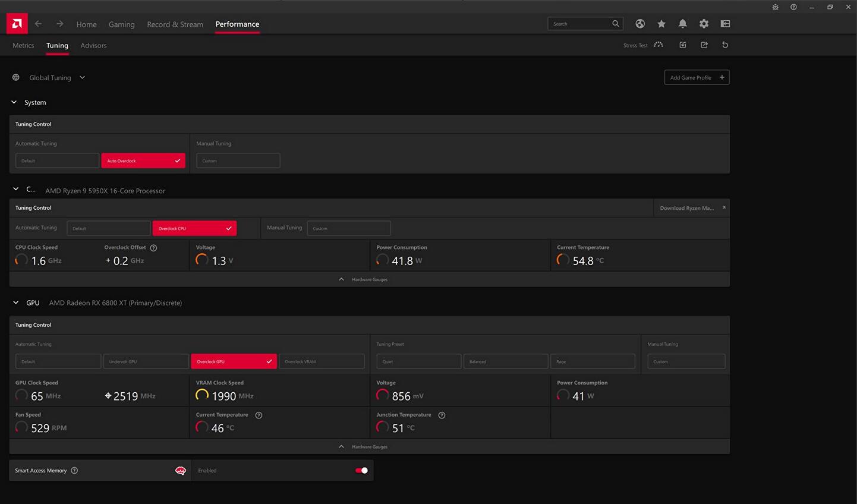Open the Gaming tab
Viewport: 857px width, 504px height.
121,24
